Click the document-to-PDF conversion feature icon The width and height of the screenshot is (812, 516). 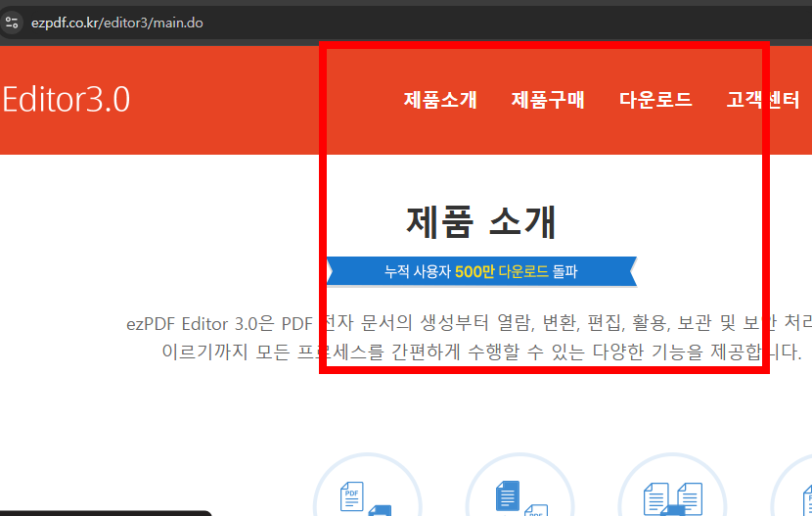(519, 486)
